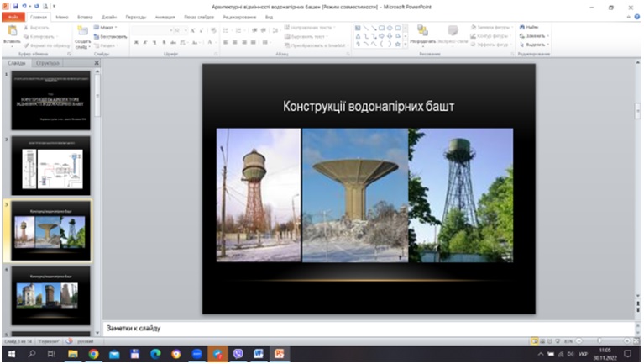644x364 pixels.
Task: Switch to Reading view in status bar
Action: (550, 341)
